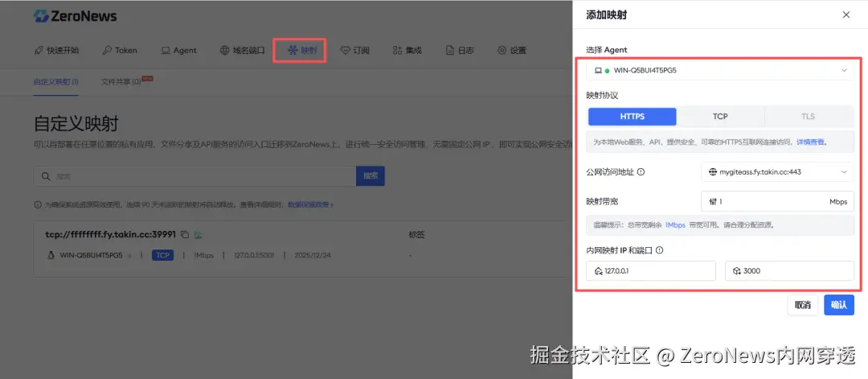This screenshot has height=379, width=868.
Task: Open the 设置 page
Action: pos(511,51)
